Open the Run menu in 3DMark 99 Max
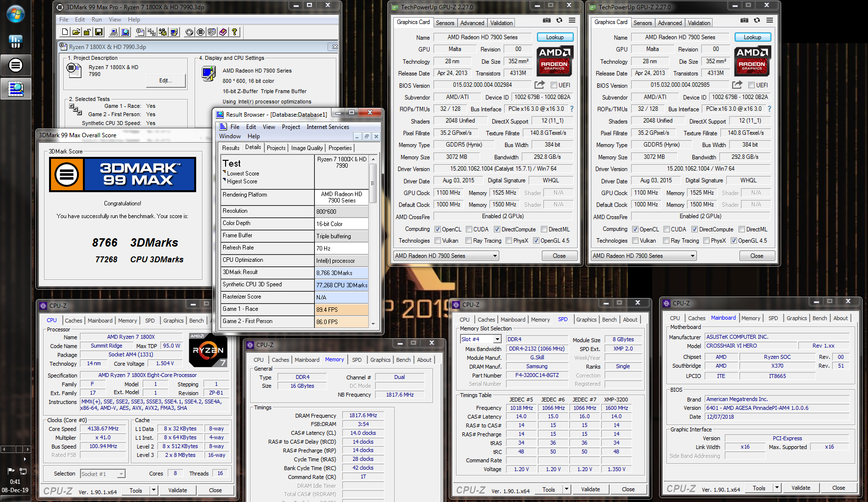868x502 pixels. pyautogui.click(x=97, y=20)
